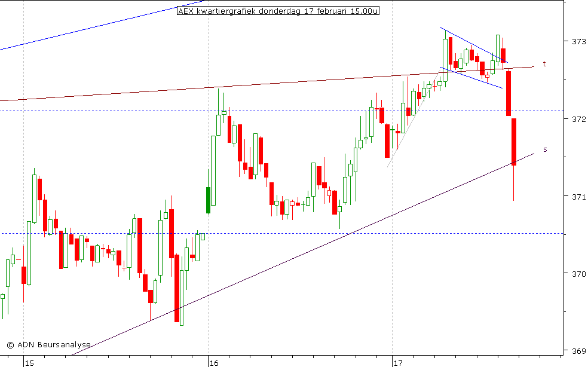Image resolution: width=588 pixels, height=367 pixels.
Task: Select the 370 price axis label
Action: coord(578,274)
